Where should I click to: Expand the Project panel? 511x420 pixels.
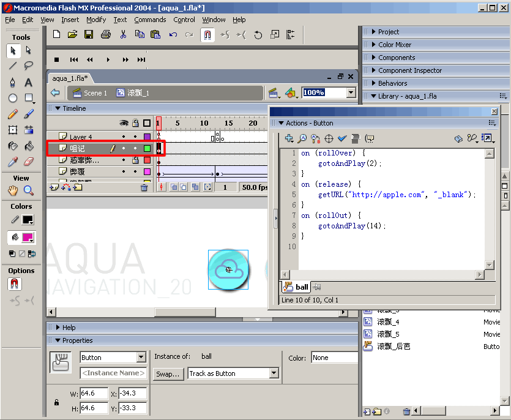pos(374,32)
